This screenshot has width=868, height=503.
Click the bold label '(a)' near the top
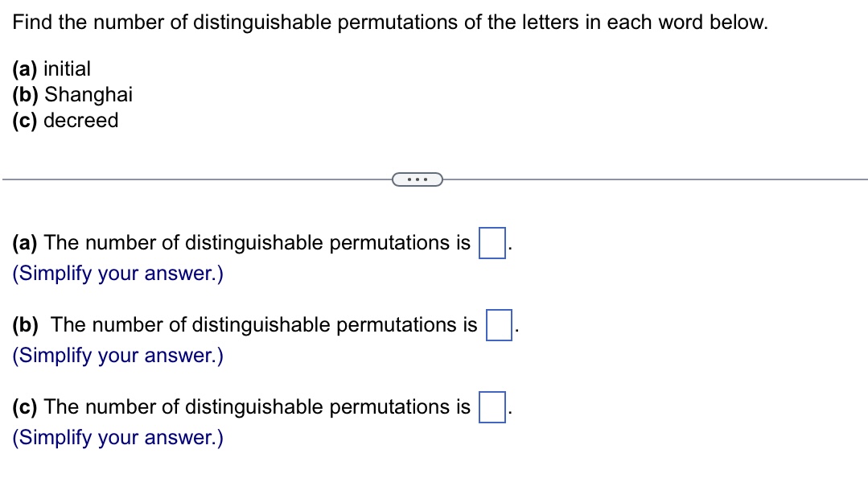coord(23,68)
